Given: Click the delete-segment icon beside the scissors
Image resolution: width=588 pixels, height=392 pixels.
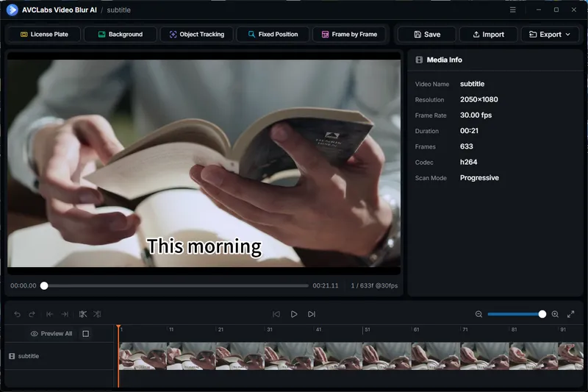Looking at the screenshot, I should (97, 314).
